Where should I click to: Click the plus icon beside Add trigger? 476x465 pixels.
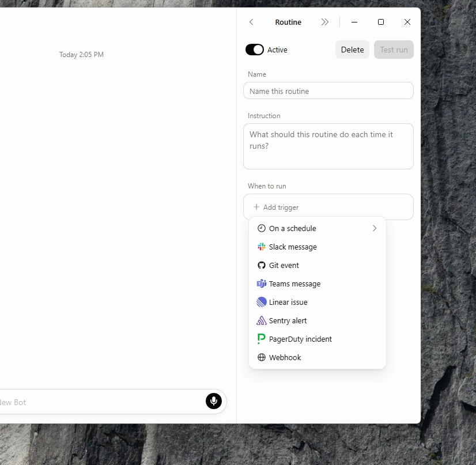[256, 207]
